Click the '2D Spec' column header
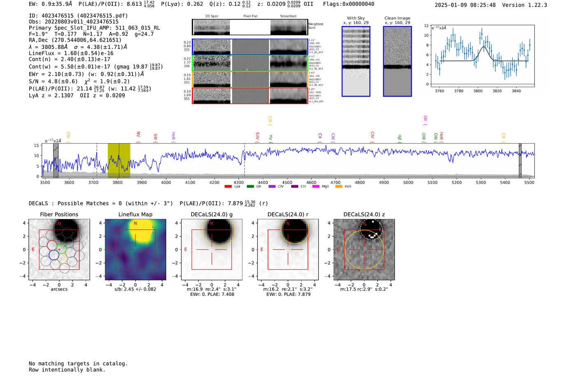Image resolution: width=576 pixels, height=392 pixels. pos(212,16)
